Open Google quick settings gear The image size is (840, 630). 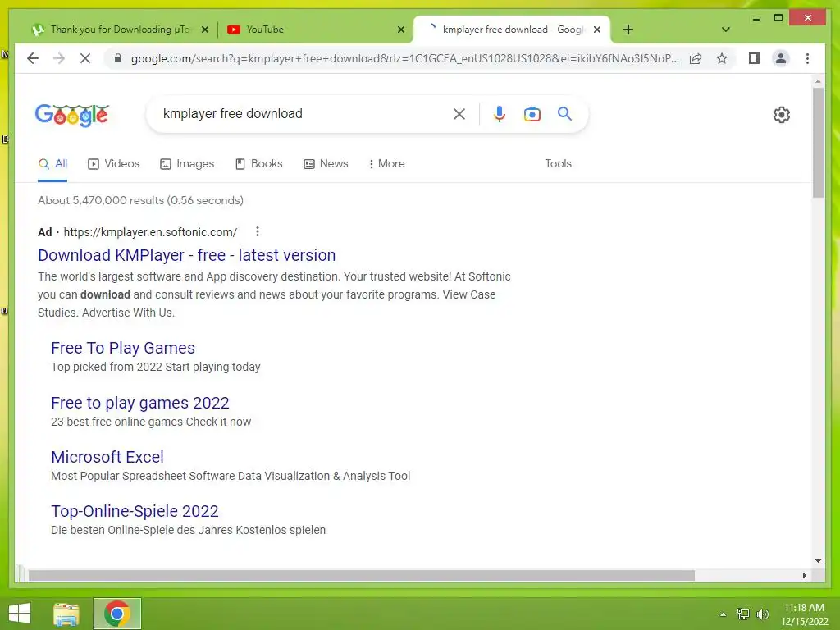pyautogui.click(x=782, y=114)
